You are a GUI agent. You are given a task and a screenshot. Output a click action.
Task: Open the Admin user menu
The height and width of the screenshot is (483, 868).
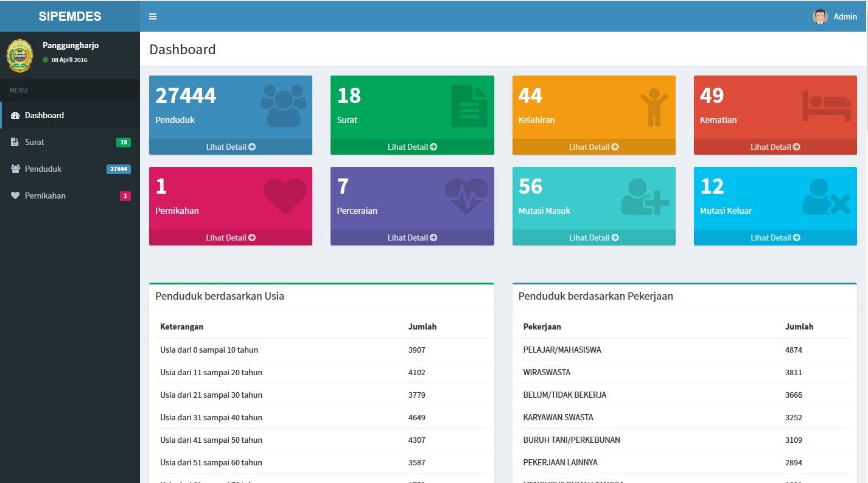835,16
